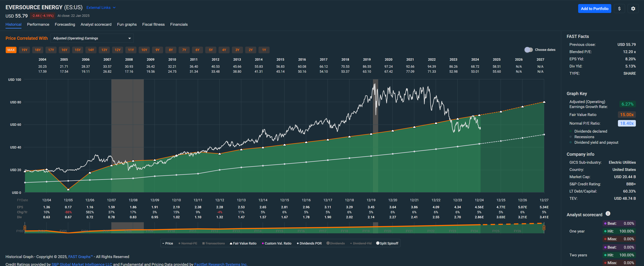Select 3Y time range
The width and height of the screenshot is (644, 266).
(x=237, y=50)
